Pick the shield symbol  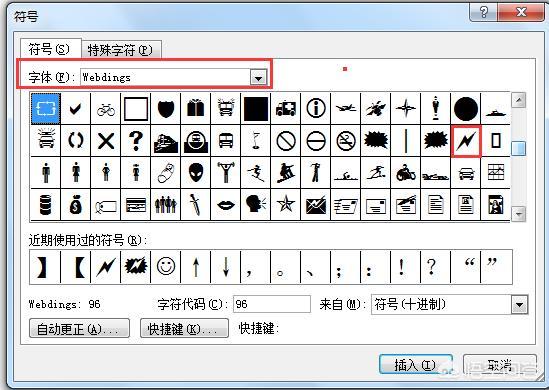[x=166, y=109]
